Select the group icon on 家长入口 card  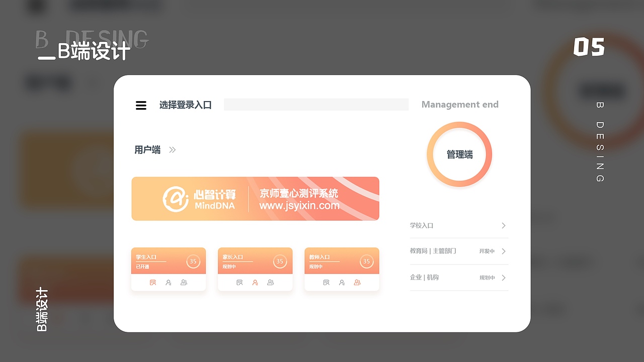pos(271,283)
